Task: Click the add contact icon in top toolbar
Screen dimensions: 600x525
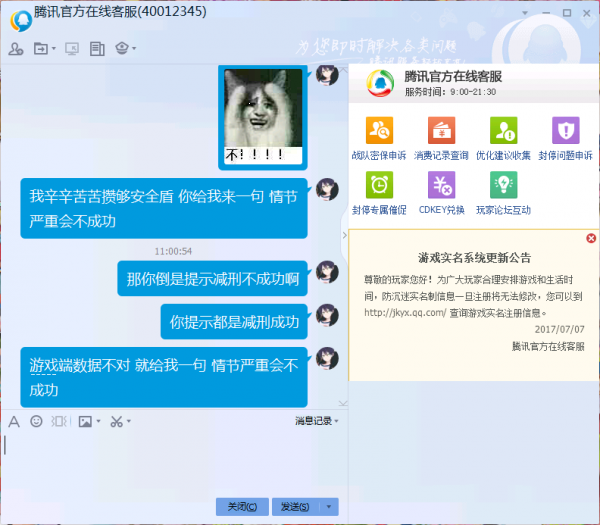Action: [16, 49]
